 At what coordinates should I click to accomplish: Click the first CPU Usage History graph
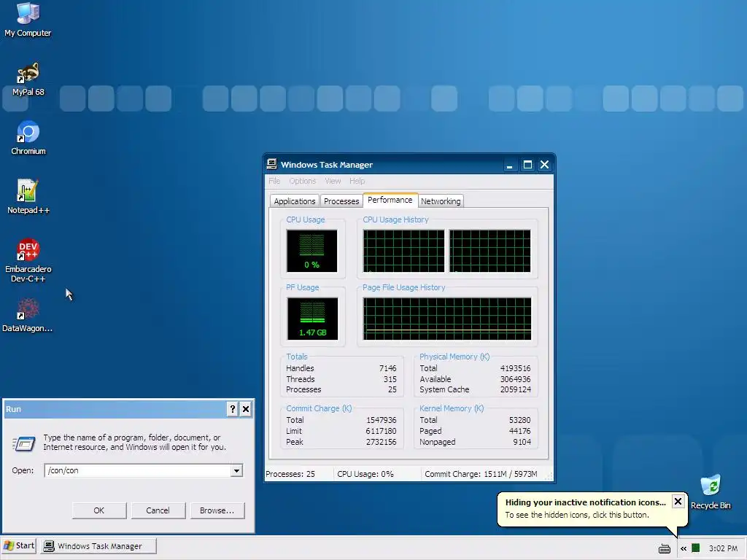(x=403, y=251)
